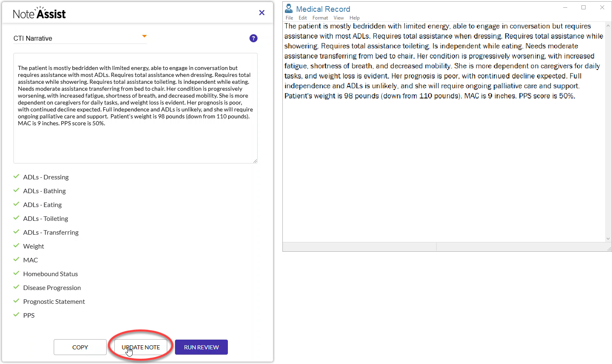The height and width of the screenshot is (364, 612).
Task: Click the help question mark icon
Action: (254, 38)
